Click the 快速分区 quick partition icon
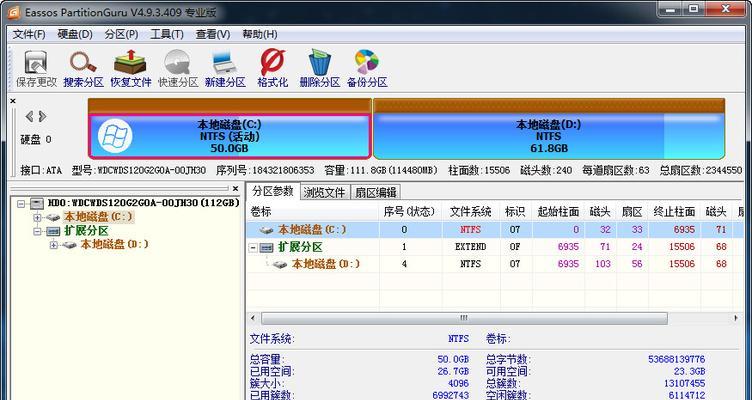The height and width of the screenshot is (400, 752). coord(178,69)
